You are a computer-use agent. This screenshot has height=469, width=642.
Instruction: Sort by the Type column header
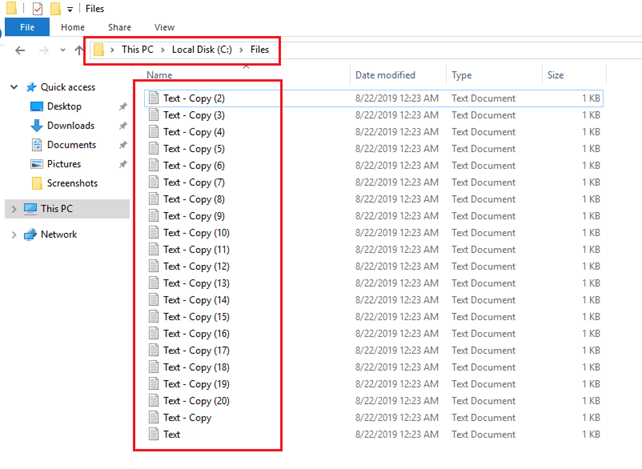tap(461, 75)
